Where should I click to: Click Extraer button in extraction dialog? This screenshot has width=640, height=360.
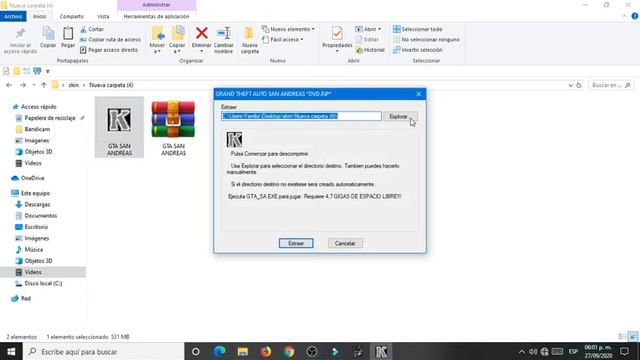[x=296, y=243]
